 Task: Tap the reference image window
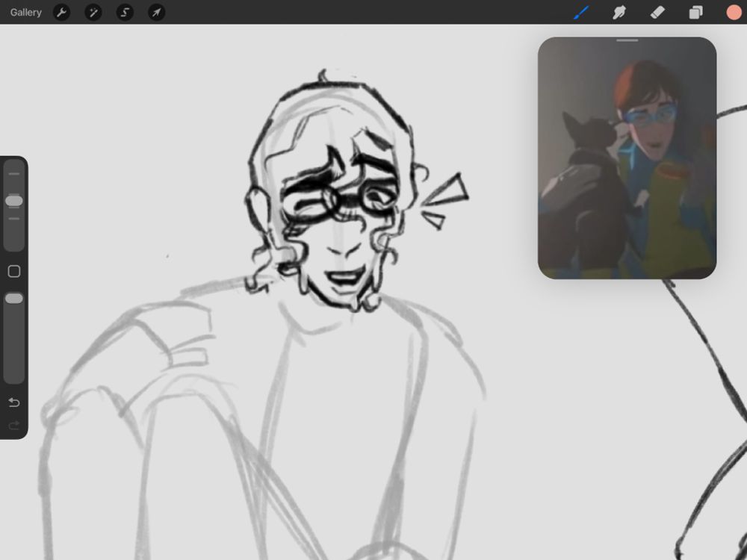(627, 158)
